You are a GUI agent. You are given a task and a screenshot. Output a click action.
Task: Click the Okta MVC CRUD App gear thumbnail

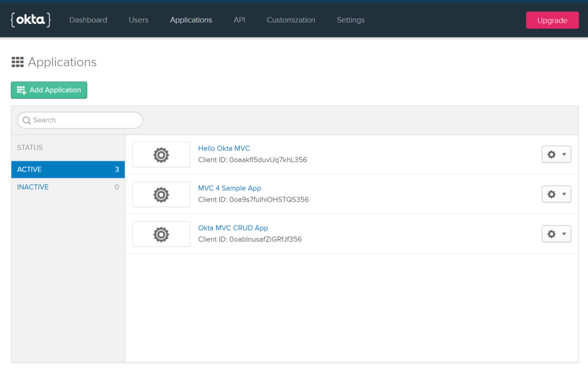click(x=161, y=234)
